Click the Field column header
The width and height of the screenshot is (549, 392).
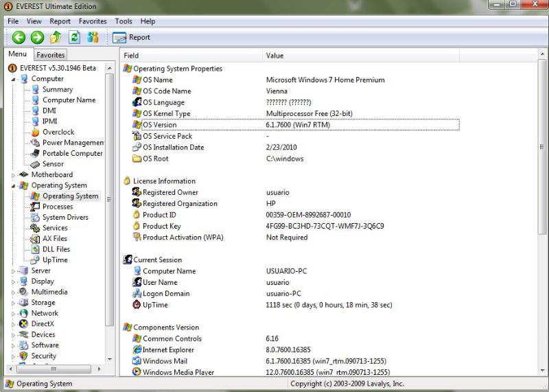[191, 56]
